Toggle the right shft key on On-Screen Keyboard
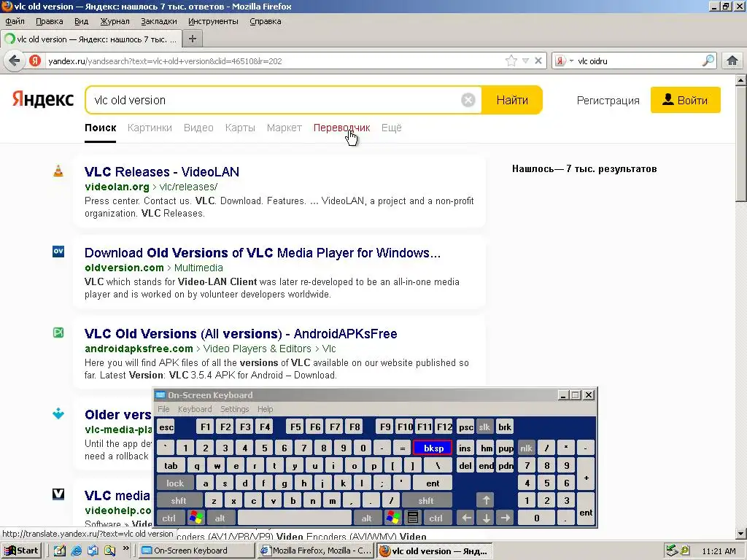Viewport: 747px width, 560px height. (x=425, y=500)
